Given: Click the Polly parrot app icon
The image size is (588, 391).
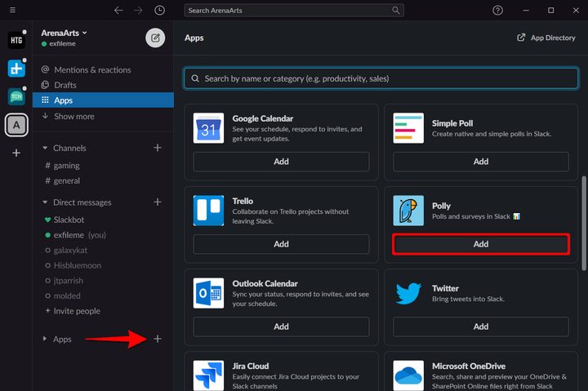Looking at the screenshot, I should (x=408, y=211).
